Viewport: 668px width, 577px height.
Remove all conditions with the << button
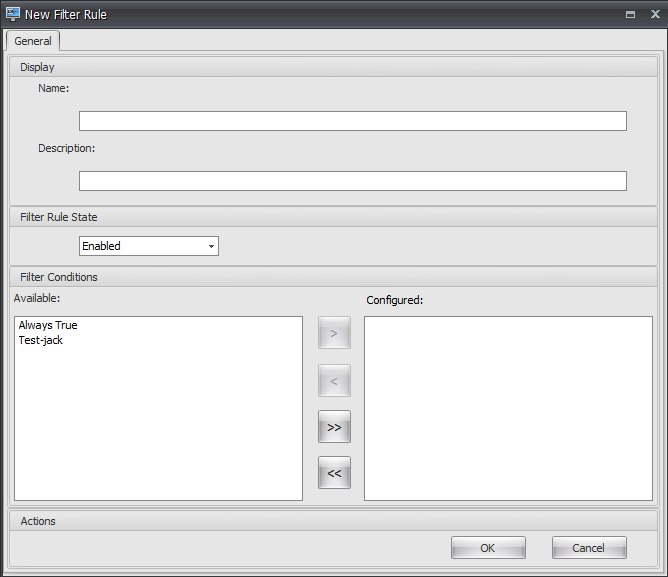334,473
